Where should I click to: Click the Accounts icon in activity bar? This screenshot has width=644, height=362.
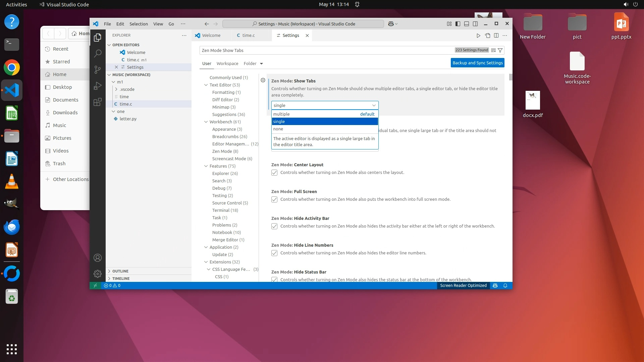point(97,258)
